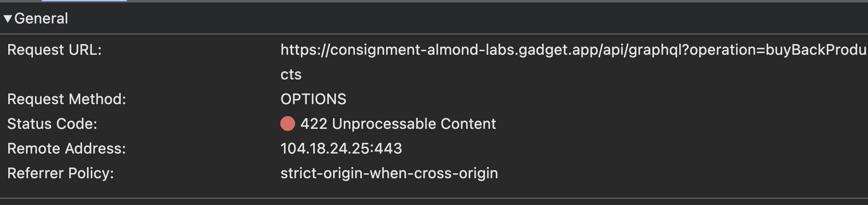Select the red status indicator dot

(288, 123)
